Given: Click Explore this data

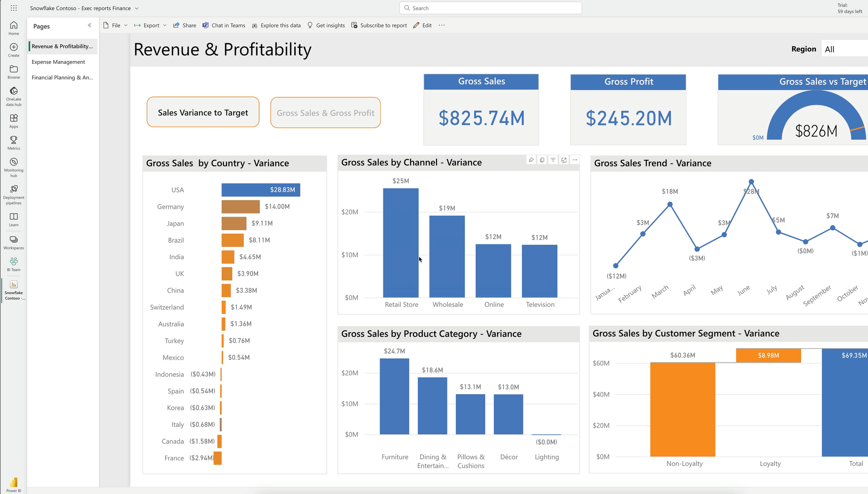Looking at the screenshot, I should coord(276,26).
